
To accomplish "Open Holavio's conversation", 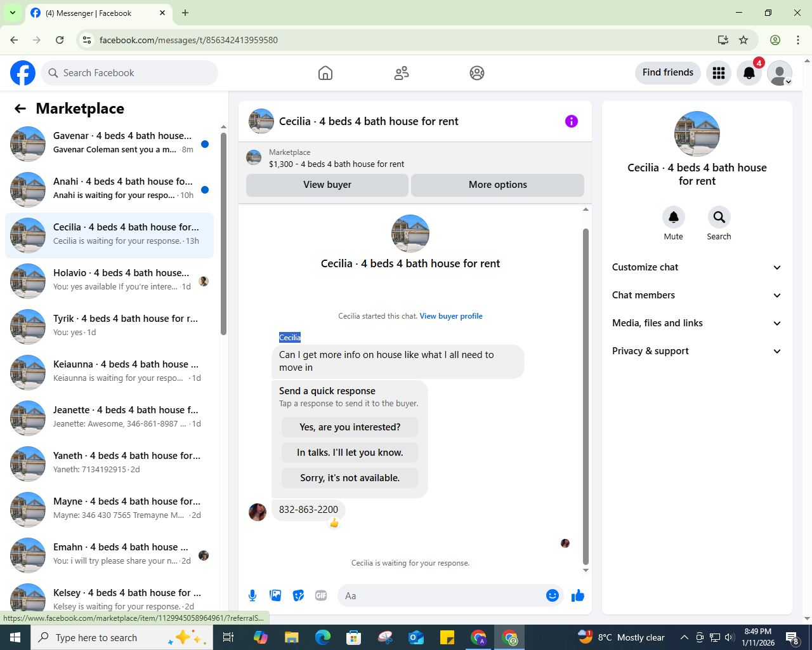I will tap(110, 281).
